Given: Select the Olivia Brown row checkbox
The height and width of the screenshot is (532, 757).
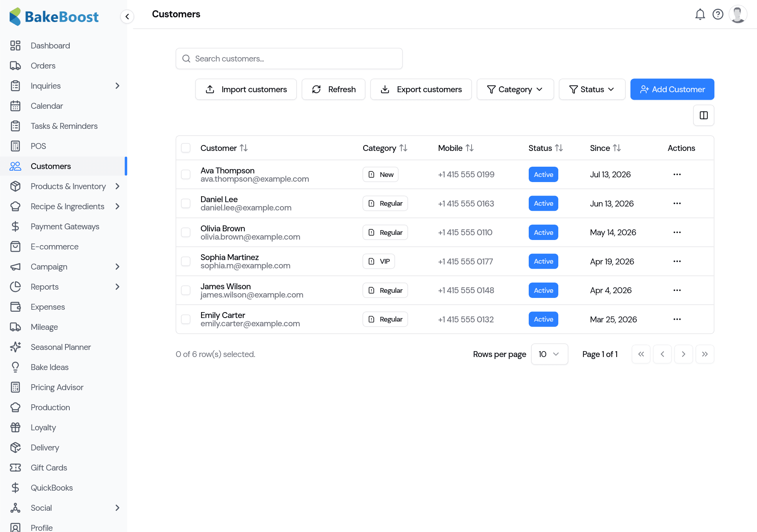Looking at the screenshot, I should [x=186, y=233].
